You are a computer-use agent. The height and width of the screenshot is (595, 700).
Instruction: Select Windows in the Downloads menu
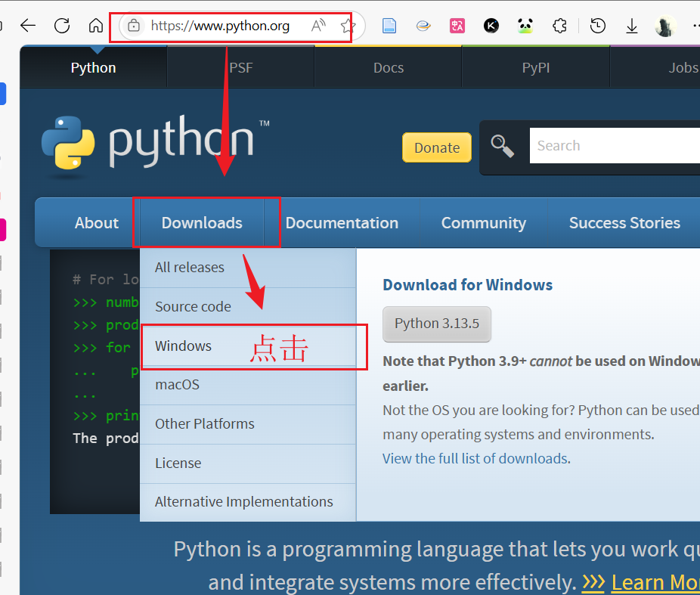248,346
